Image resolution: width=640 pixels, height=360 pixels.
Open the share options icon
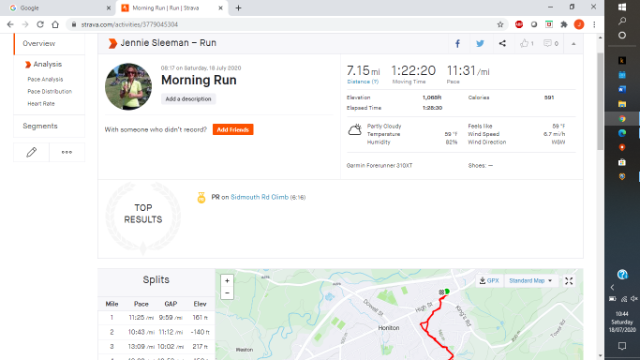point(502,44)
